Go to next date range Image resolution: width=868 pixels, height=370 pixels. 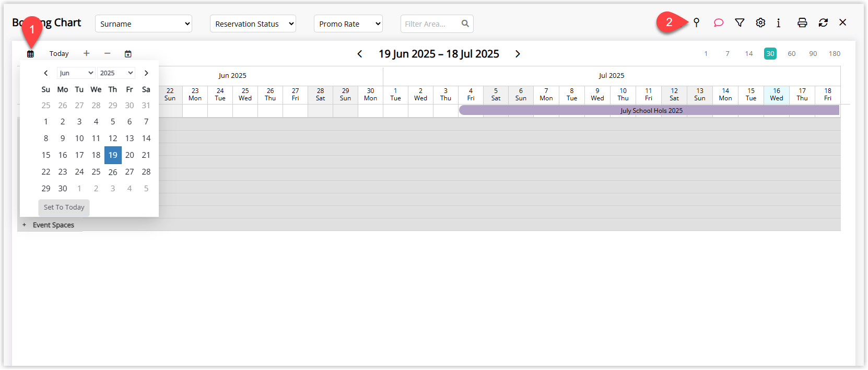tap(518, 54)
